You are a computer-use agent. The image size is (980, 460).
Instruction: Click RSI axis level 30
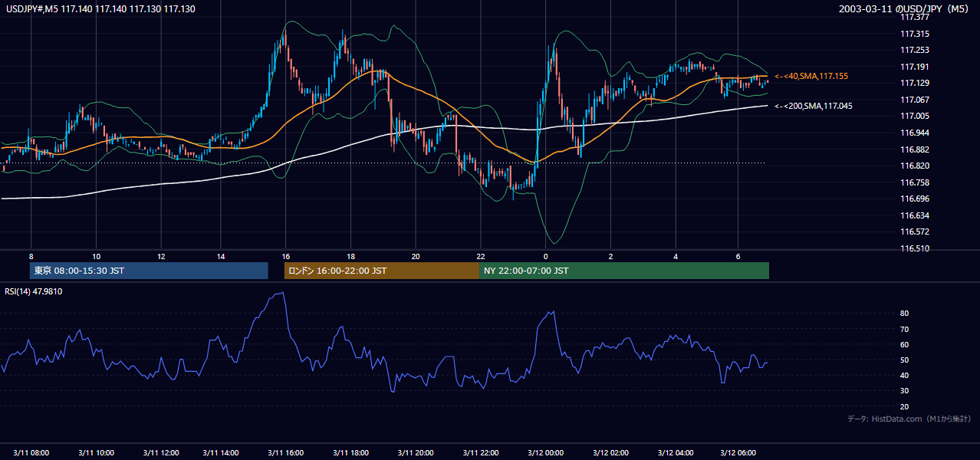point(905,391)
